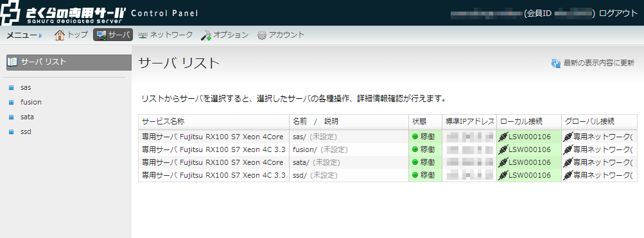Open the ネットワーク menu item
Screen dimensions: 644x238
(165, 35)
